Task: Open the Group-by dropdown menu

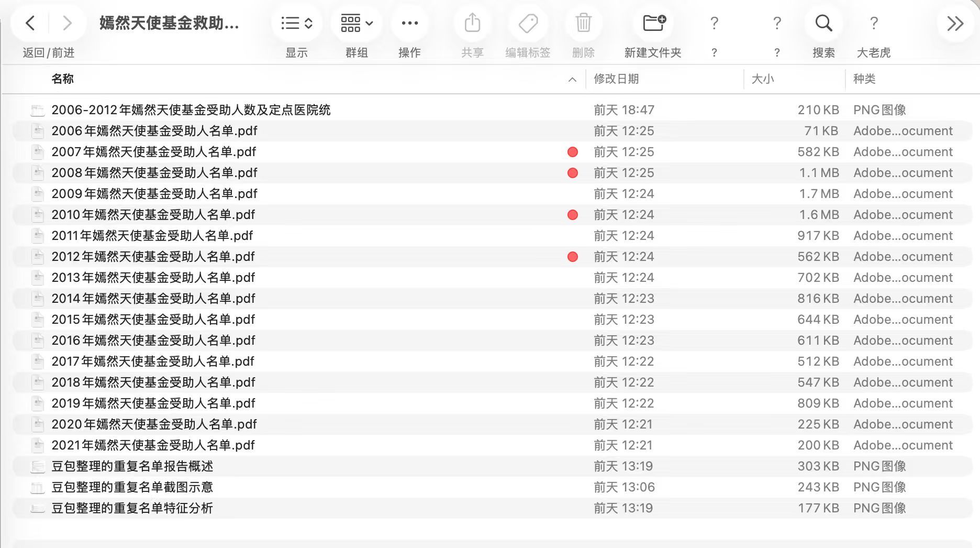Action: (x=357, y=23)
